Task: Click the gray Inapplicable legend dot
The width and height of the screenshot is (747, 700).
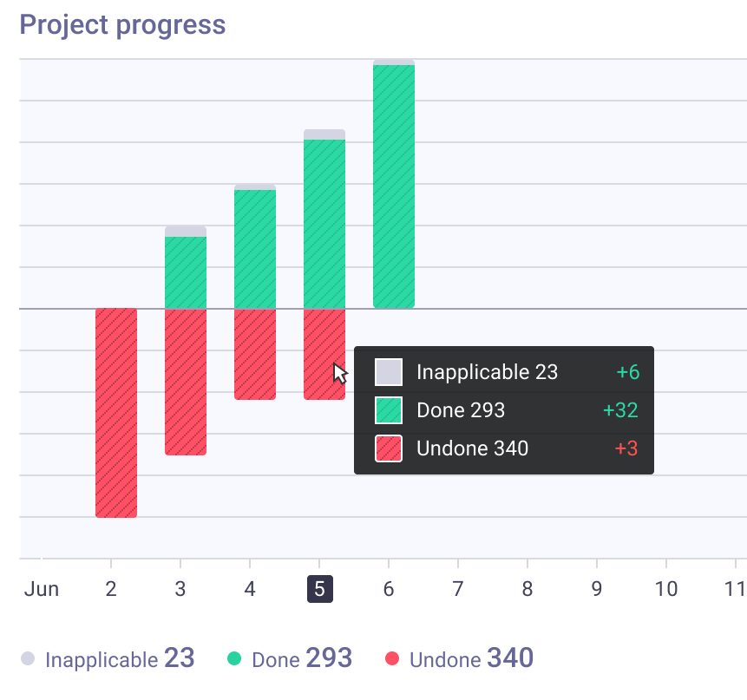Action: click(28, 658)
